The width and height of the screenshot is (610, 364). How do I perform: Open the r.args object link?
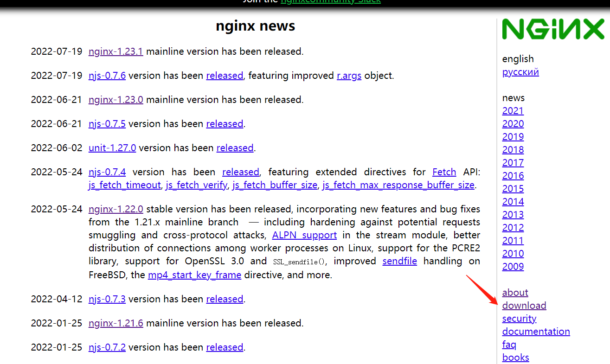point(349,76)
